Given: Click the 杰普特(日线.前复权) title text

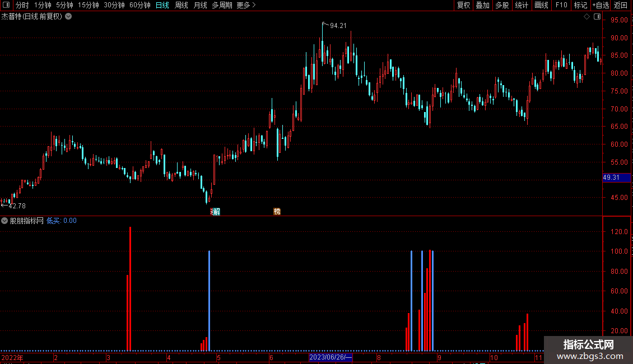Looking at the screenshot, I should (32, 17).
